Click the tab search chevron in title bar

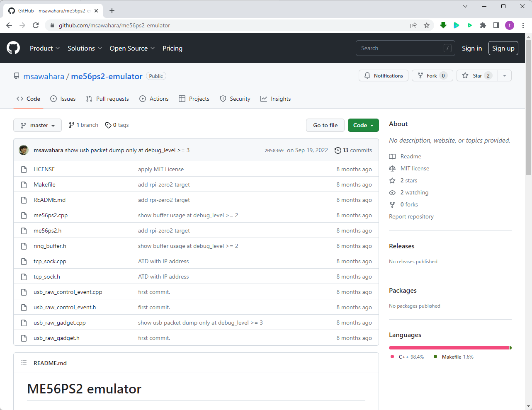(465, 6)
